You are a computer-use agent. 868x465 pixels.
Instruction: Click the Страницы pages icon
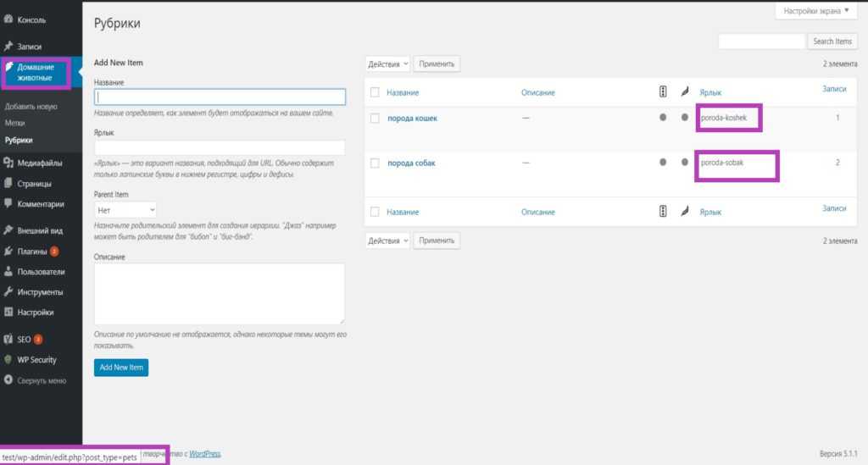[8, 183]
